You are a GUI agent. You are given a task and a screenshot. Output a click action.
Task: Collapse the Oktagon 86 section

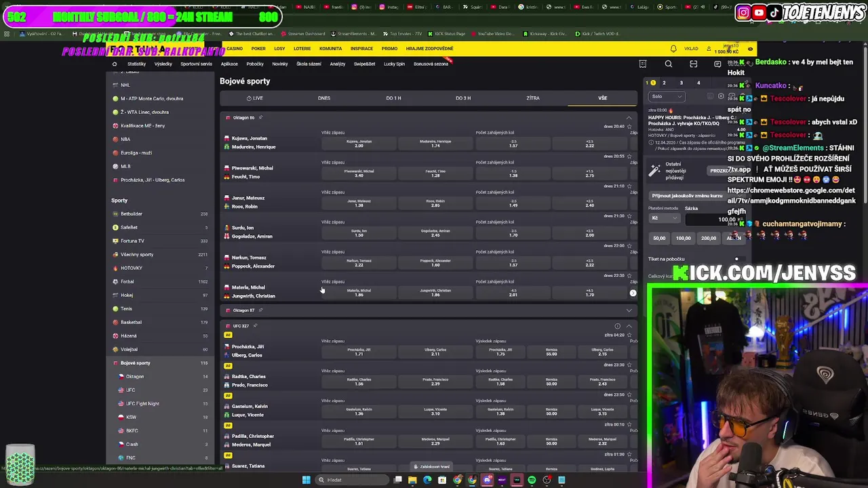[629, 117]
